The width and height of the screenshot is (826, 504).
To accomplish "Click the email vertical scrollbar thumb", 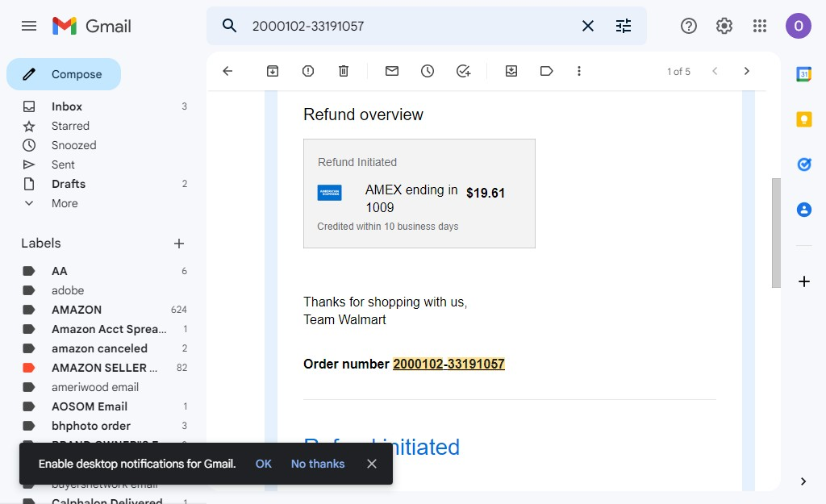I will [x=776, y=233].
